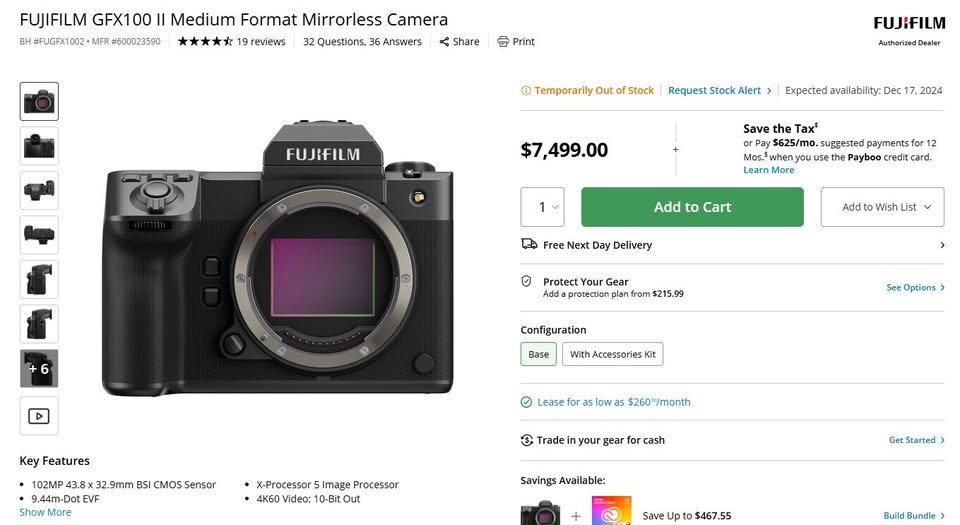Image resolution: width=960 pixels, height=525 pixels.
Task: Click the out-of-stock info icon
Action: (x=526, y=91)
